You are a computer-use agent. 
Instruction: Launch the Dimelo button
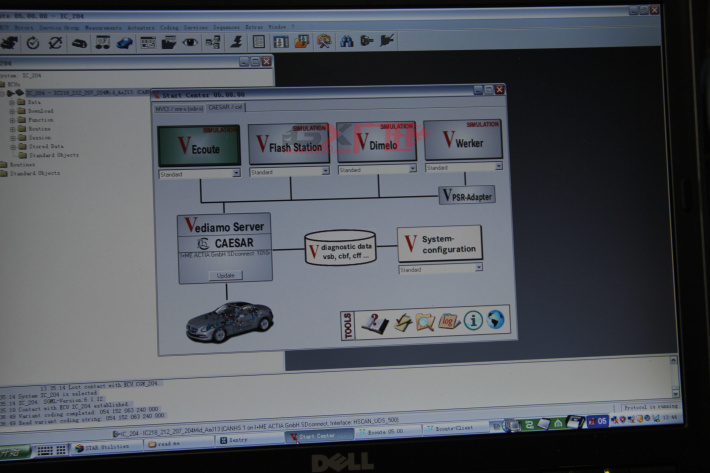(x=376, y=142)
